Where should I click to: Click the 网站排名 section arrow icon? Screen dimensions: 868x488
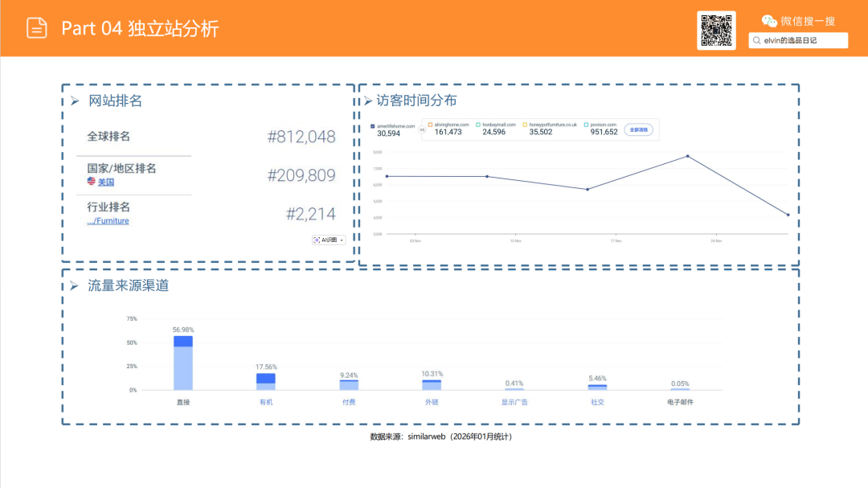(x=74, y=101)
